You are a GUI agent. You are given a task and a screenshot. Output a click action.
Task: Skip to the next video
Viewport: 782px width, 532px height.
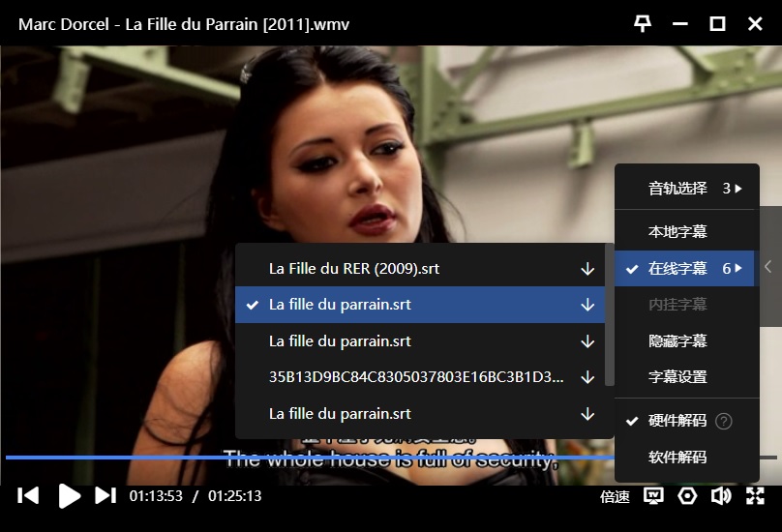tap(105, 496)
